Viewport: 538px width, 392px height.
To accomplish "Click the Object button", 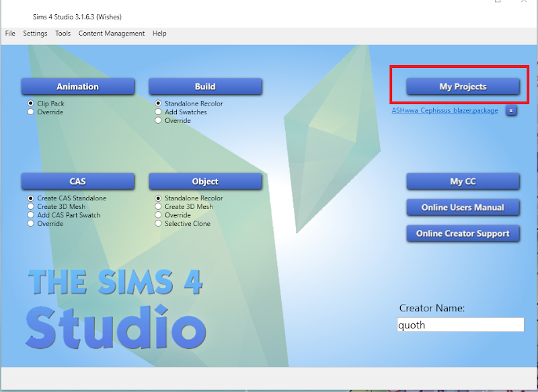I will [x=205, y=181].
